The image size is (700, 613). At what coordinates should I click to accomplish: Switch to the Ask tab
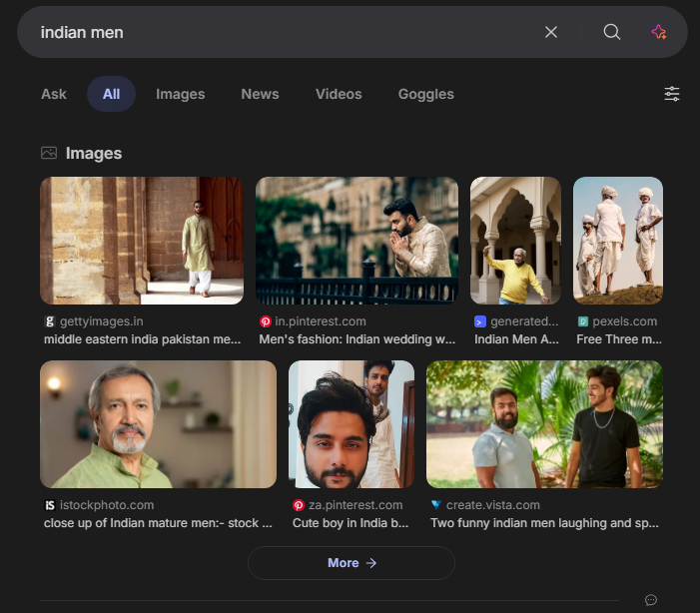54,94
